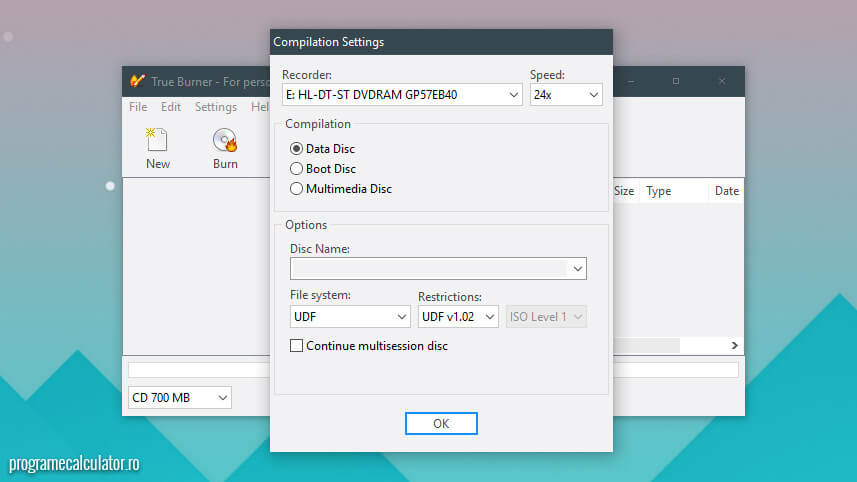Expand the Speed 24x dropdown

(593, 95)
